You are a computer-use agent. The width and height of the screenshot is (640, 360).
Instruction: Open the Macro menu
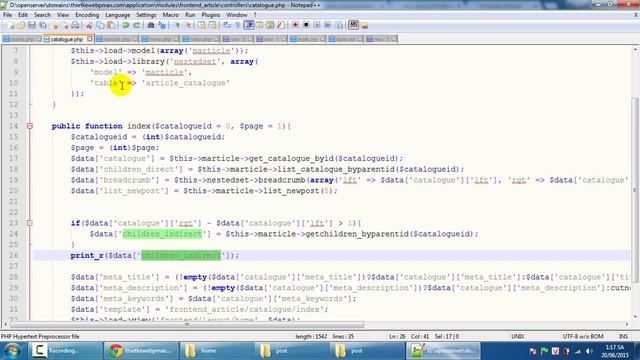coord(171,15)
